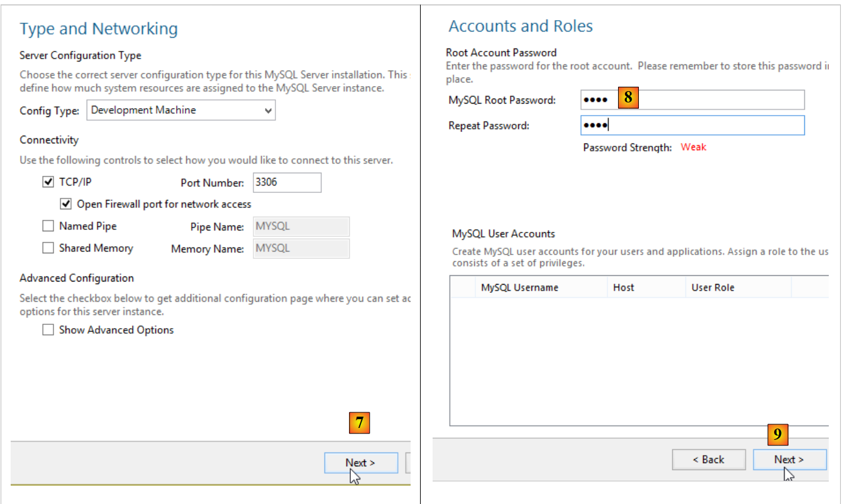Uncheck the TCP/IP connectivity checkbox

pyautogui.click(x=48, y=182)
